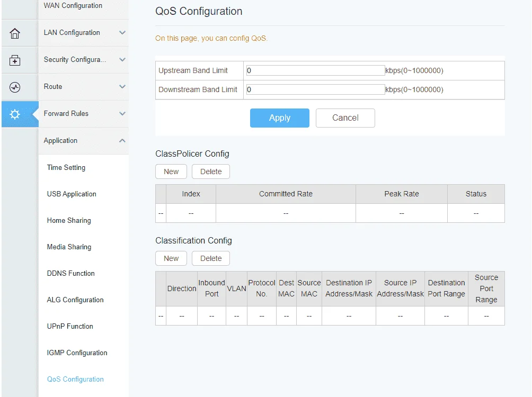This screenshot has height=397, width=532.
Task: Go to Time Setting page
Action: (x=66, y=167)
